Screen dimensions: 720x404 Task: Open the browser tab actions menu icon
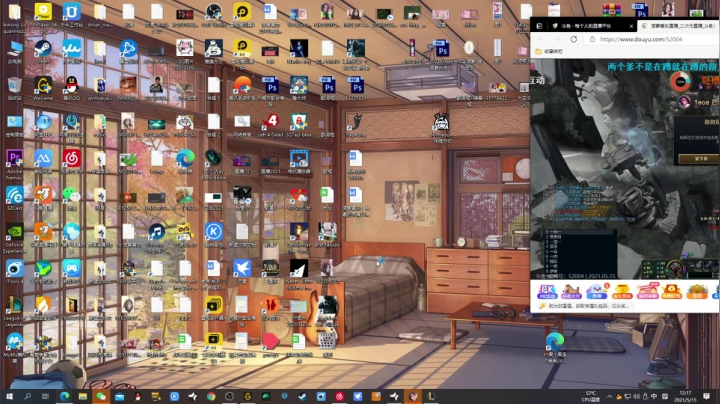pyautogui.click(x=539, y=26)
